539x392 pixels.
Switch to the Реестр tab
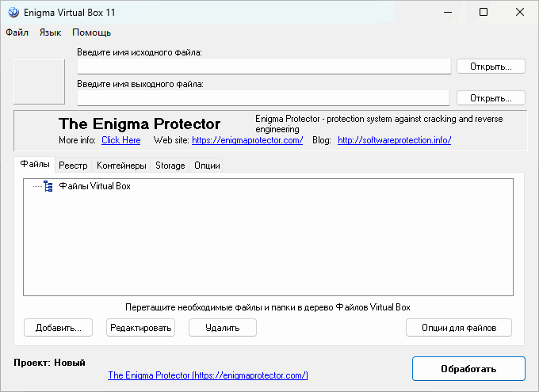pos(74,166)
